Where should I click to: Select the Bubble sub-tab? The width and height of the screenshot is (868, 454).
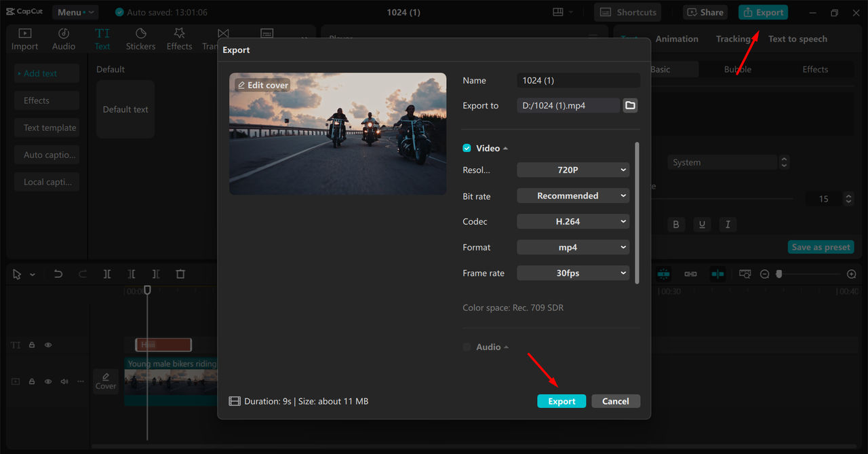[x=738, y=69]
